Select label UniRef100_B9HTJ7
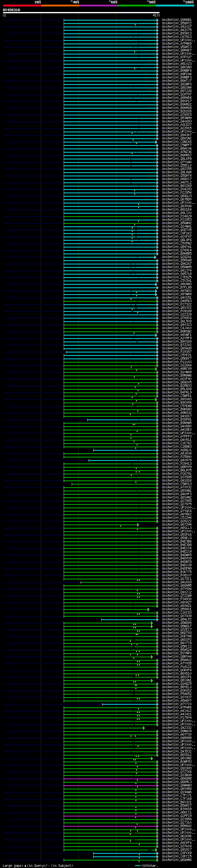197x868 pixels. [176, 81]
